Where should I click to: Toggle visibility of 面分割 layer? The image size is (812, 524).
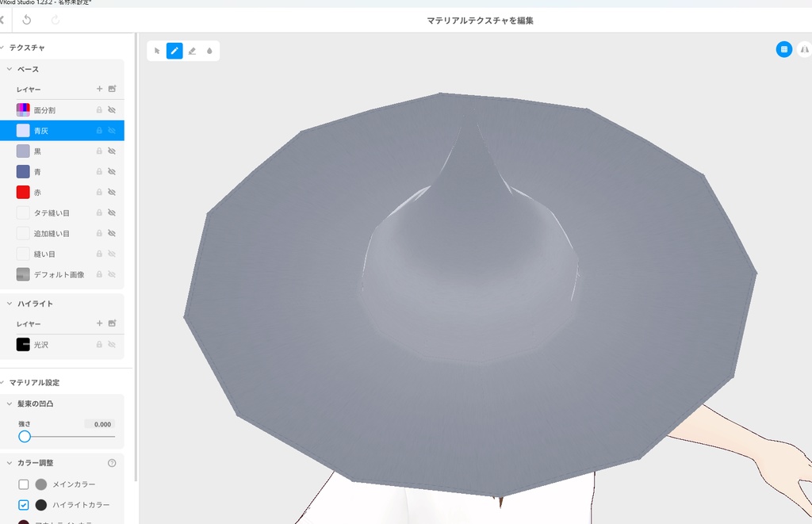(x=111, y=109)
